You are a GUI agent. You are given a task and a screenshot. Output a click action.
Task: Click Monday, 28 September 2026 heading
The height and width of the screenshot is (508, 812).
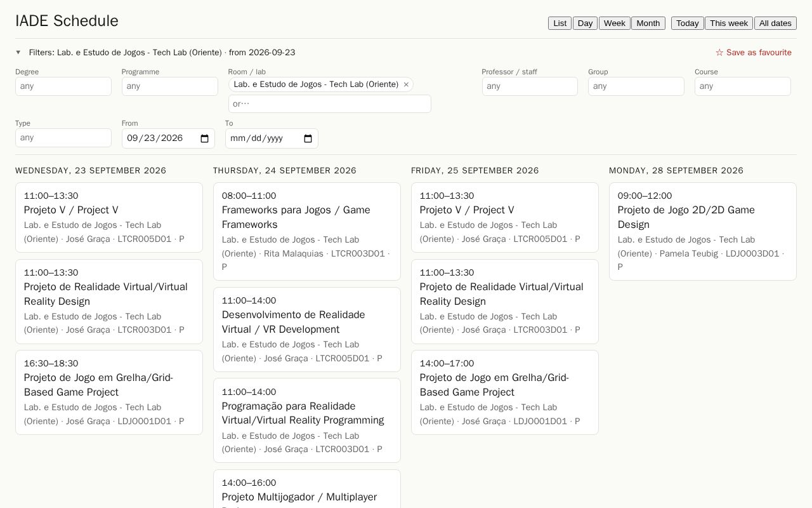[676, 171]
